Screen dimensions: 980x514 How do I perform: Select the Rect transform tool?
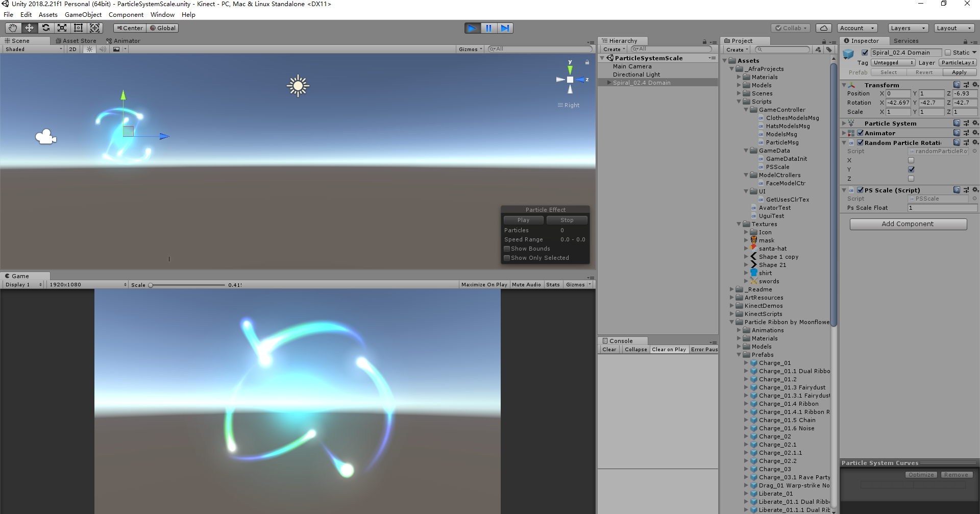78,28
